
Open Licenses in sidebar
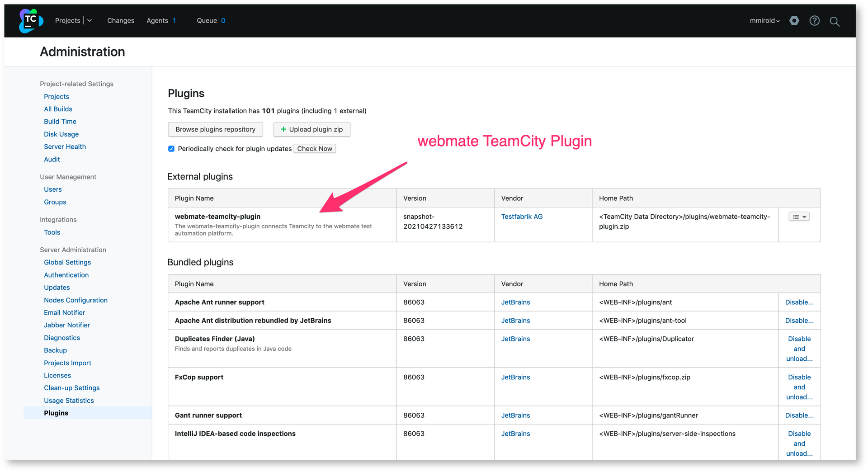click(x=57, y=376)
